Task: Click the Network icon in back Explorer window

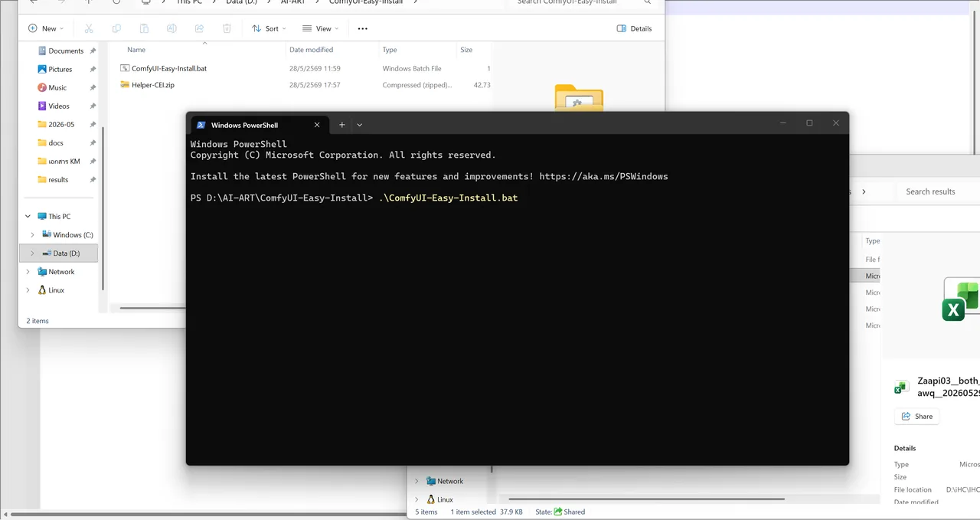Action: [431, 481]
